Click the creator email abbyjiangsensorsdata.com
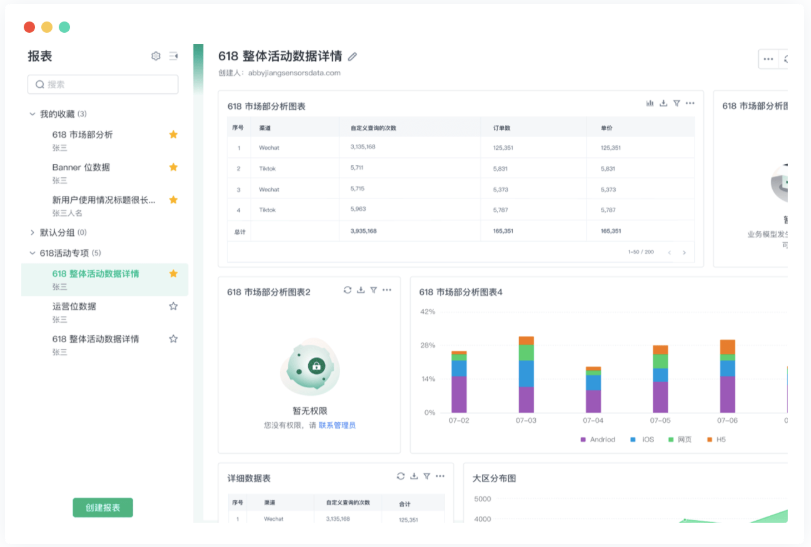This screenshot has width=811, height=547. coord(294,73)
